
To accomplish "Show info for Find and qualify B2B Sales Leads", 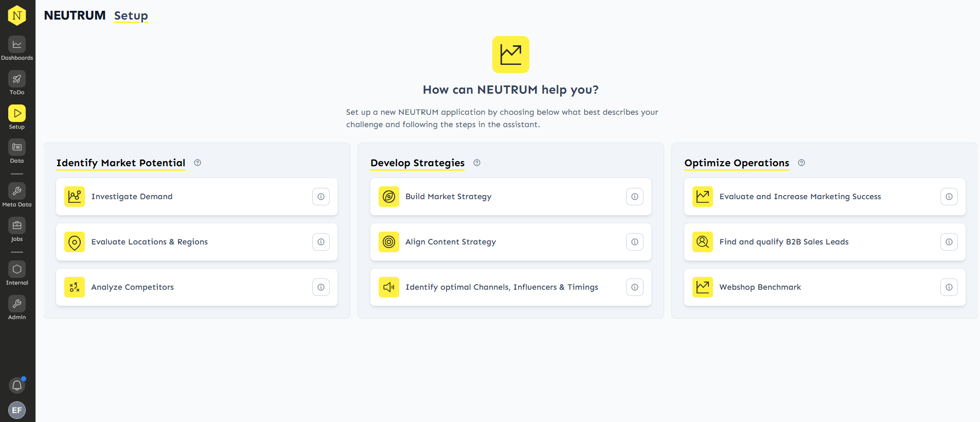I will [x=949, y=242].
